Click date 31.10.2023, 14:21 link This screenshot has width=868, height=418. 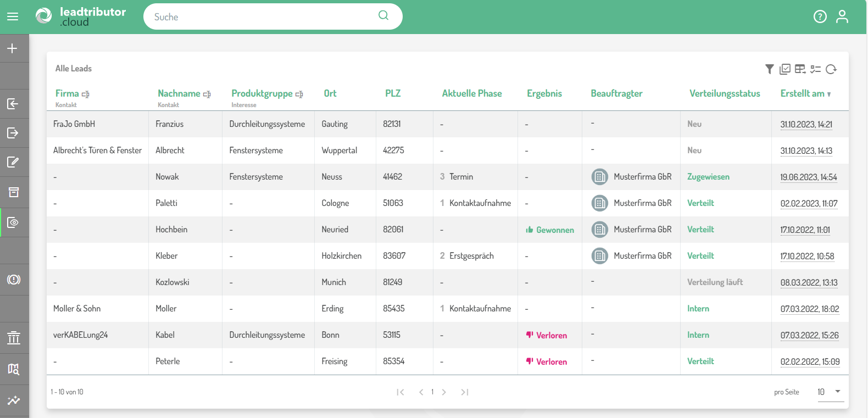coord(806,125)
